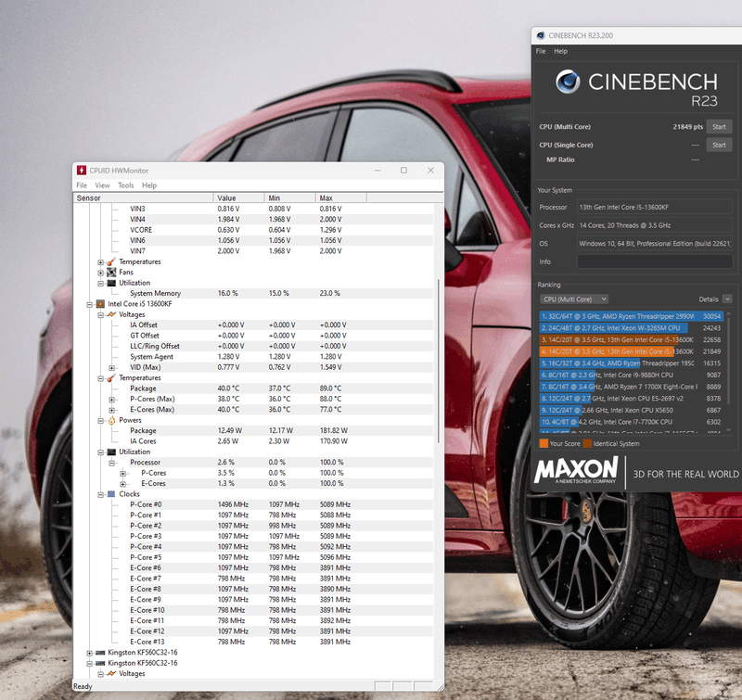Select the i5-13600K ranking entry scoring 22658
The height and width of the screenshot is (700, 742).
(x=632, y=339)
